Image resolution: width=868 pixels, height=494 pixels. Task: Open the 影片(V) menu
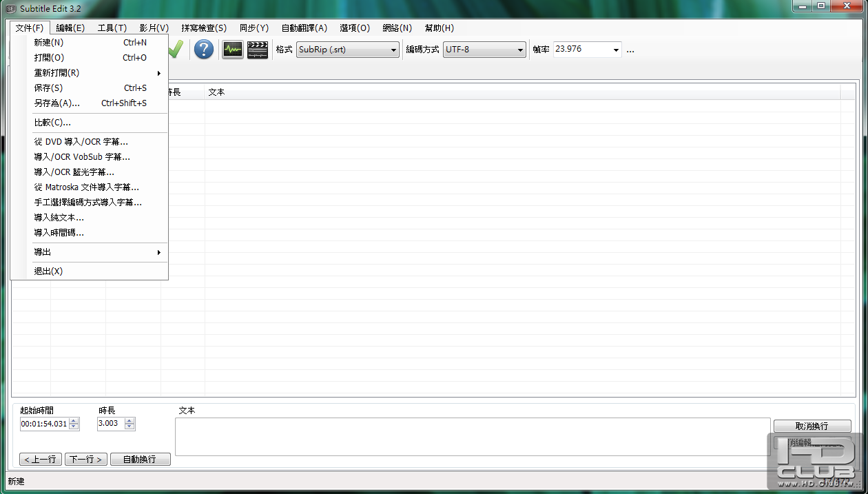154,28
